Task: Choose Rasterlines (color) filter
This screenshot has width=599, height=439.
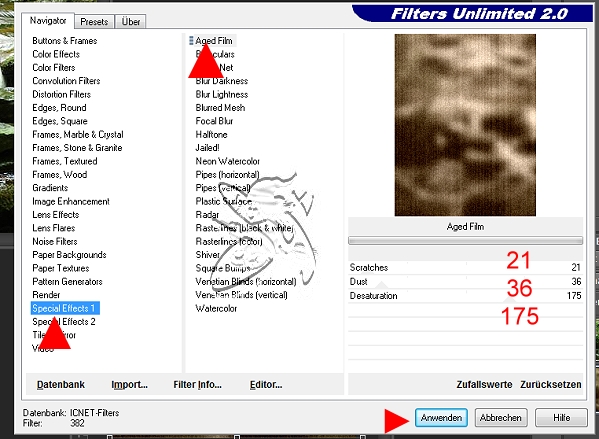Action: coord(229,241)
